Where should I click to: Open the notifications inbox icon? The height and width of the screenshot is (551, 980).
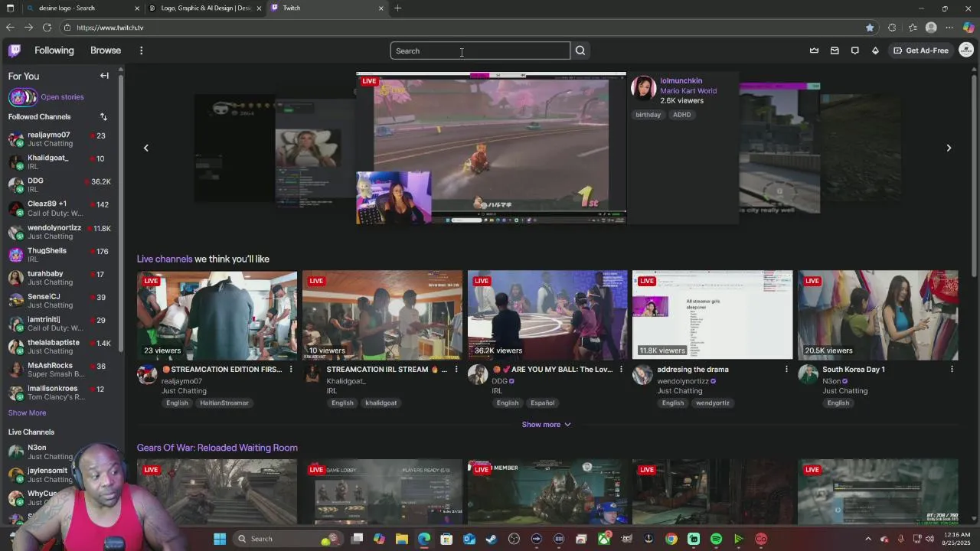pyautogui.click(x=835, y=51)
